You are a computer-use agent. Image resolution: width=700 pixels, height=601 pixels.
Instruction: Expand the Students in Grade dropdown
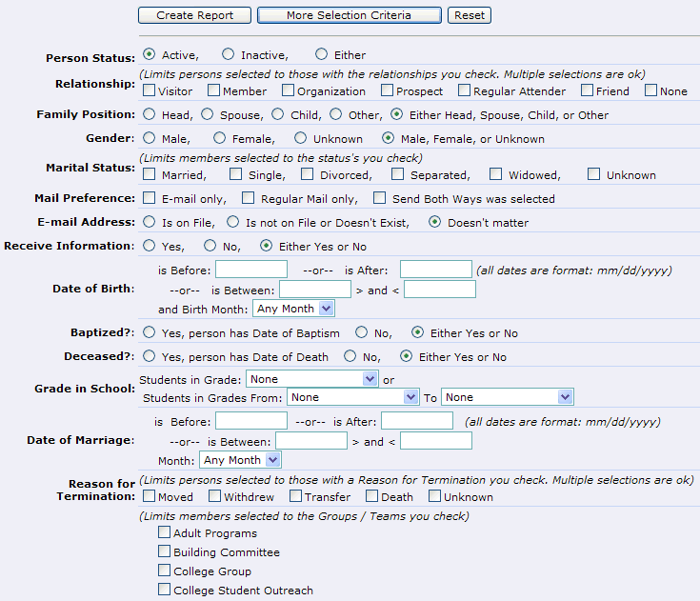tap(311, 379)
